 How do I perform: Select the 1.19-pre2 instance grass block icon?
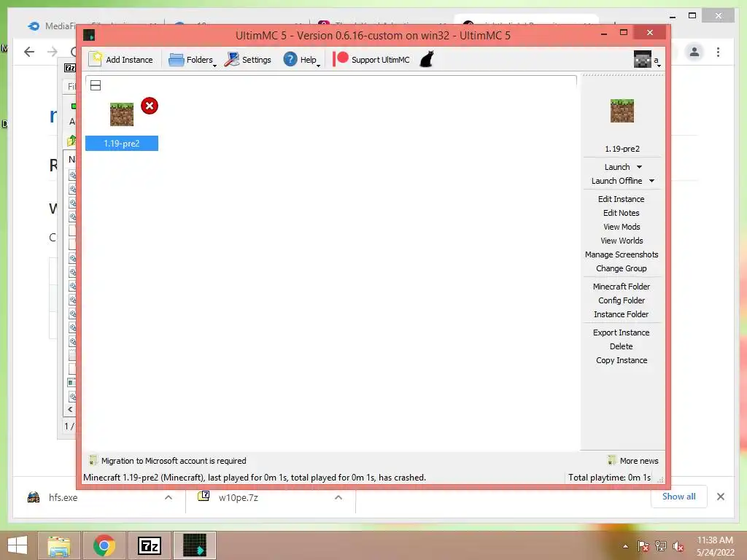click(x=122, y=114)
